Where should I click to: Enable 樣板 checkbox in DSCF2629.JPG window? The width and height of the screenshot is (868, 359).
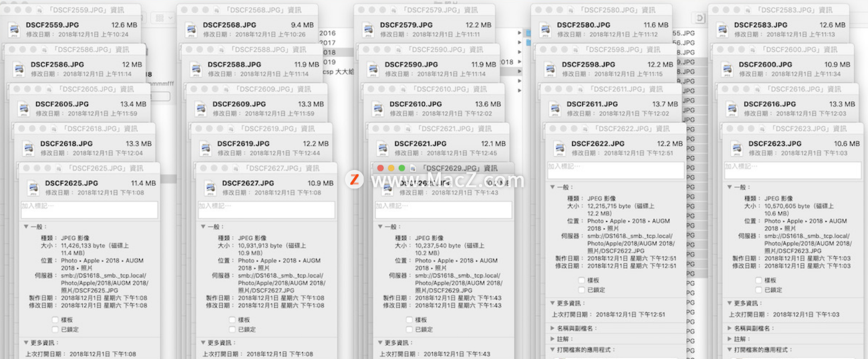pyautogui.click(x=409, y=320)
